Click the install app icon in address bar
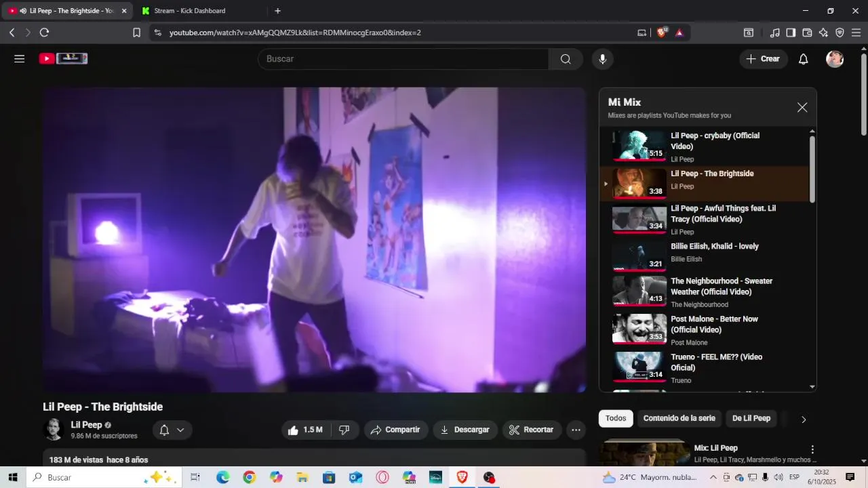Screen dimensions: 868x488 tap(642, 32)
